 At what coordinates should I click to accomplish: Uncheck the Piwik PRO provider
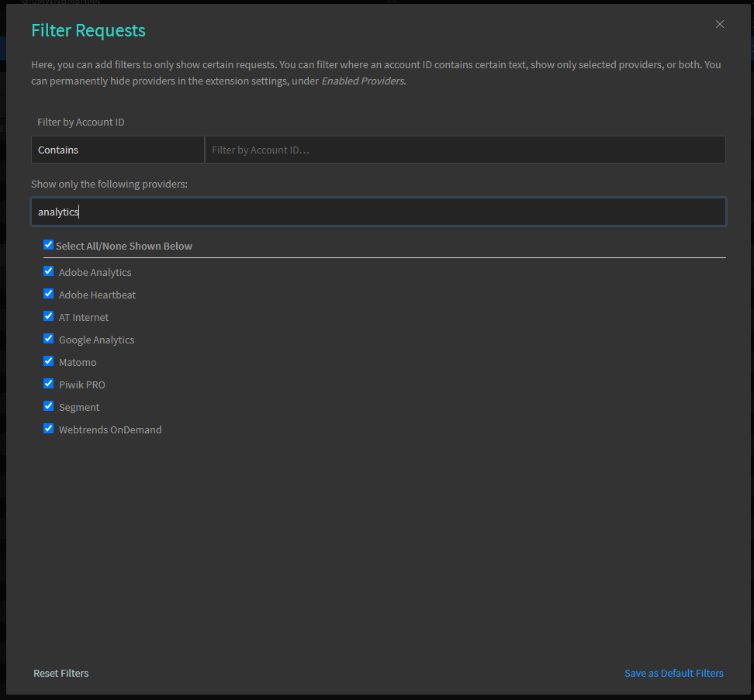click(49, 384)
